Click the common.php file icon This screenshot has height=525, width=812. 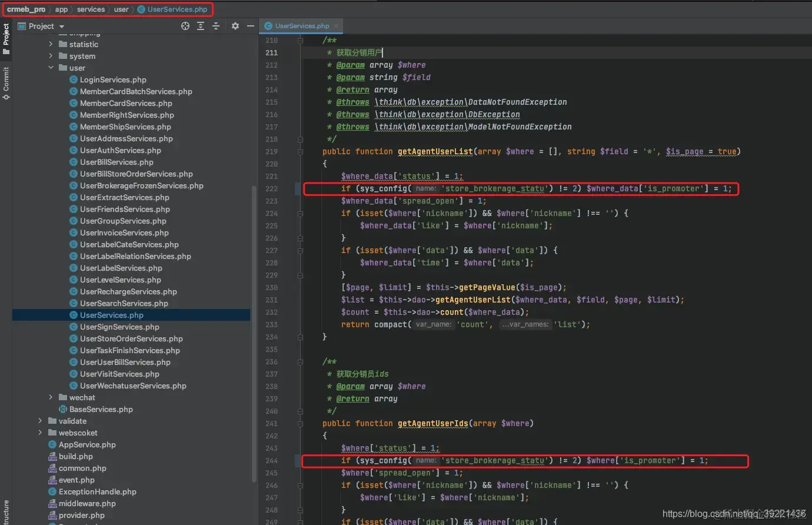click(x=52, y=468)
